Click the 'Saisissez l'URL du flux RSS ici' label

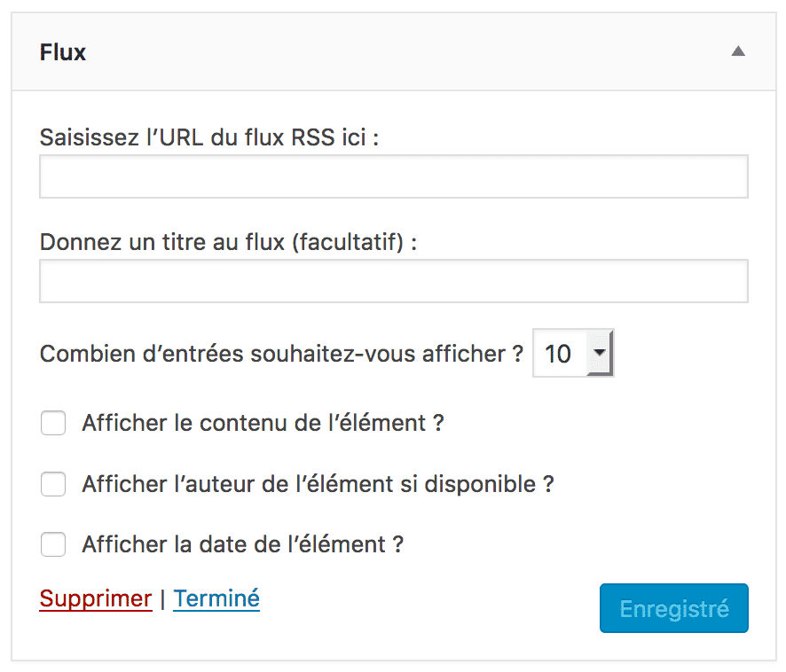tap(209, 138)
